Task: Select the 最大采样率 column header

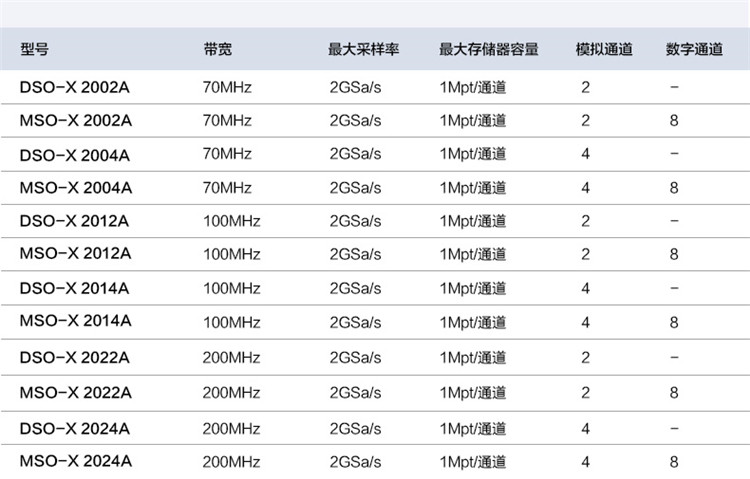Action: (x=364, y=49)
